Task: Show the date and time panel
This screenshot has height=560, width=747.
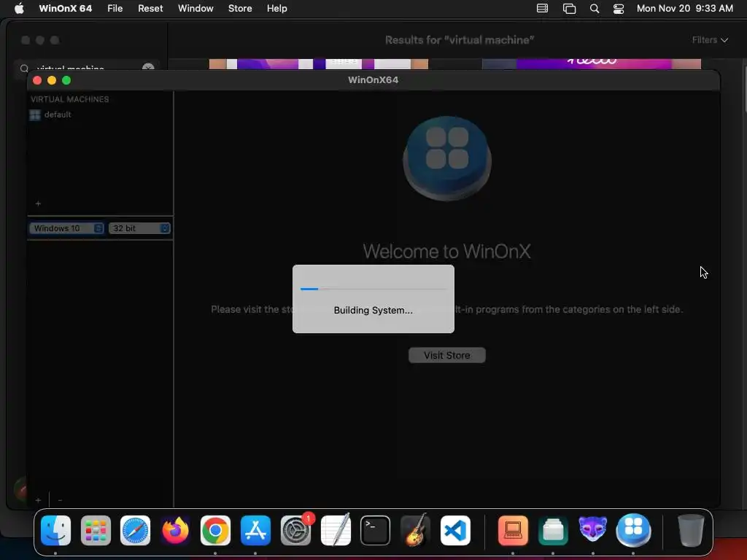Action: pyautogui.click(x=684, y=9)
